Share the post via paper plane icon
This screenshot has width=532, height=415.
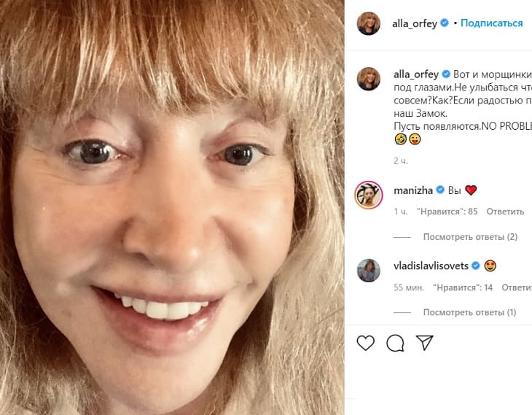[425, 343]
